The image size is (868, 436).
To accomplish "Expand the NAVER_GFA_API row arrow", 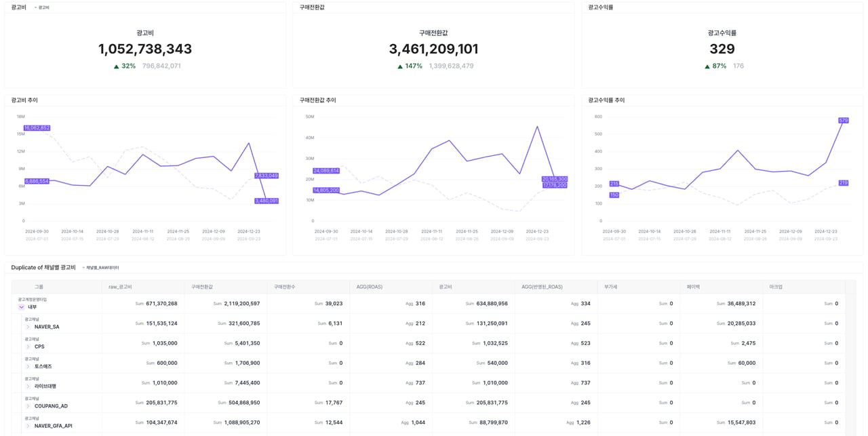I will point(28,426).
